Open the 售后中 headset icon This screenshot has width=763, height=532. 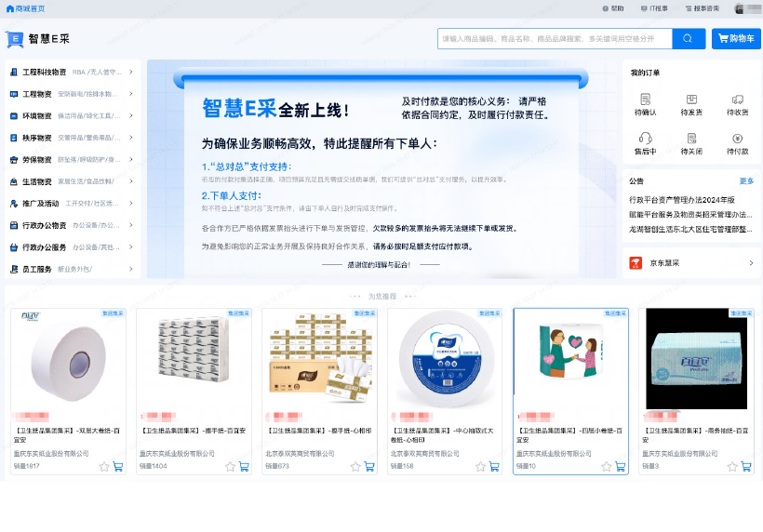coord(645,138)
